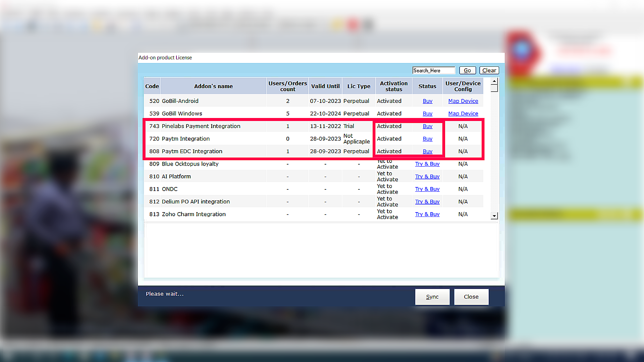Click scrollbar up arrow in addon list
Viewport: 644px width, 362px height.
click(x=494, y=81)
